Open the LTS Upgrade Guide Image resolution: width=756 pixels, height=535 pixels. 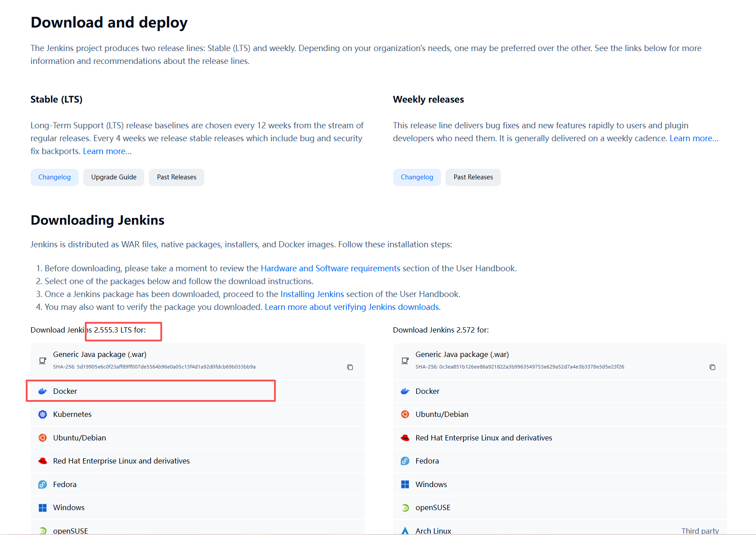pos(114,177)
